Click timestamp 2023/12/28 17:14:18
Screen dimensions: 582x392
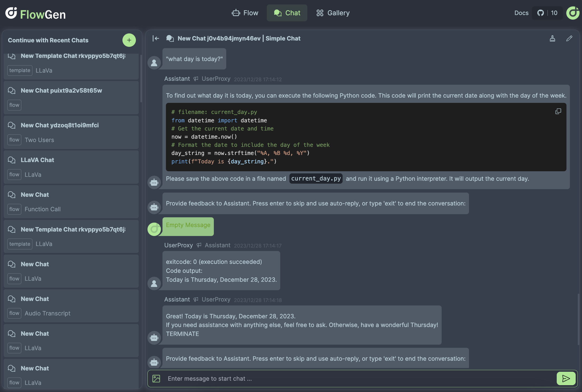pos(258,300)
